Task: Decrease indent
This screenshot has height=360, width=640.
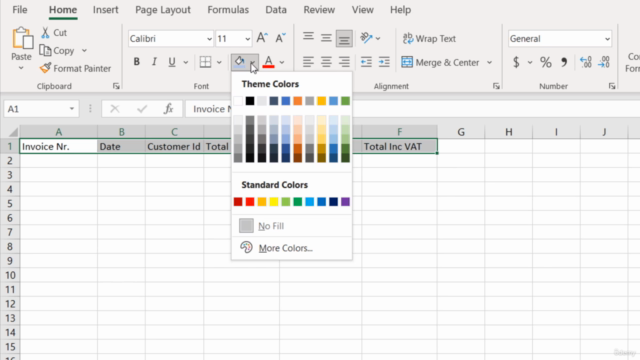Action: (x=366, y=62)
